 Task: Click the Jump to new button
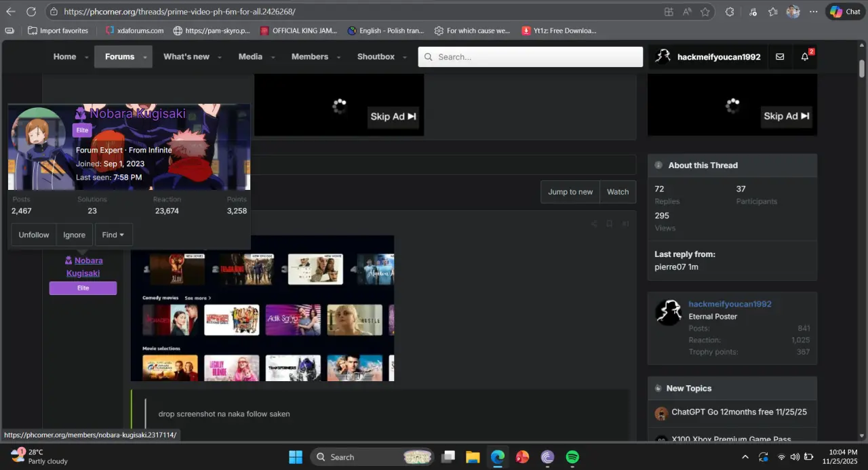(570, 192)
